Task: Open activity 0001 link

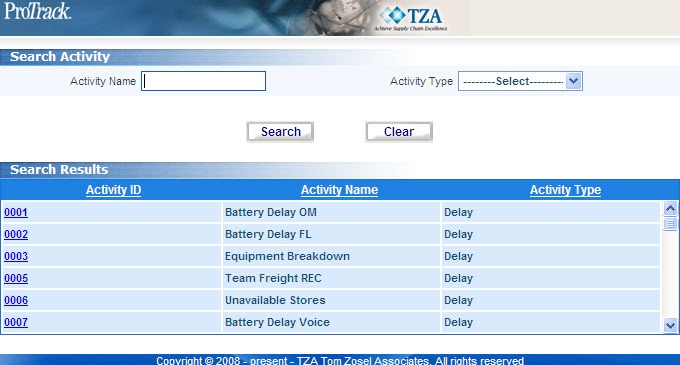Action: tap(16, 212)
